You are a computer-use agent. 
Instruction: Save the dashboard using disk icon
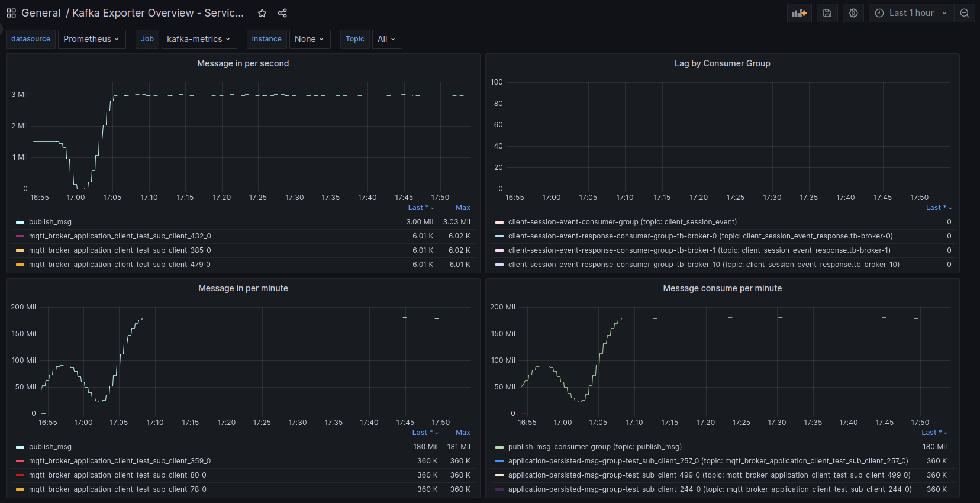pyautogui.click(x=827, y=13)
